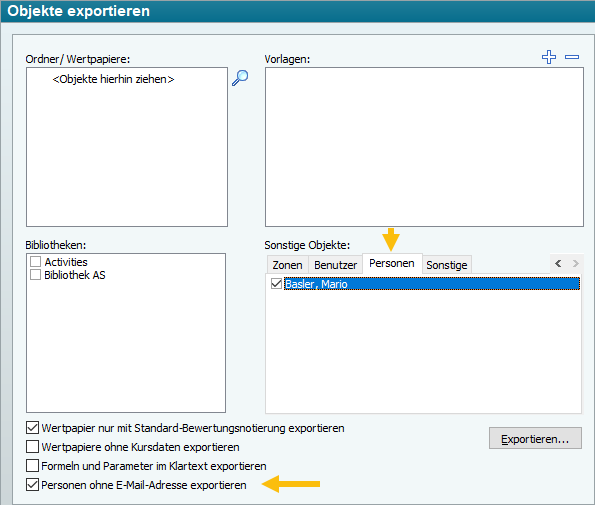Select the Personen tab
The image size is (595, 505).
click(x=392, y=263)
